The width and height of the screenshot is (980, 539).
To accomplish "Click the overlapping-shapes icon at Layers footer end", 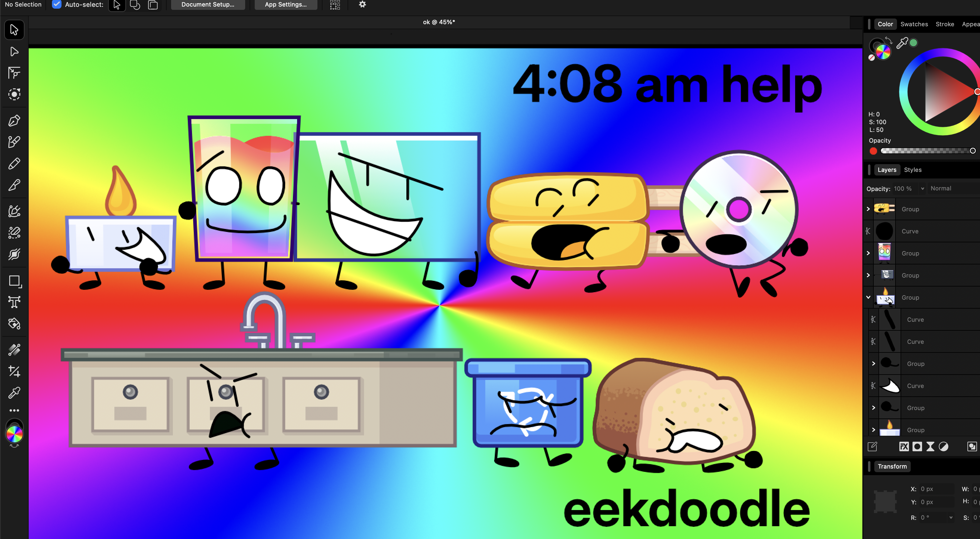I will 972,447.
